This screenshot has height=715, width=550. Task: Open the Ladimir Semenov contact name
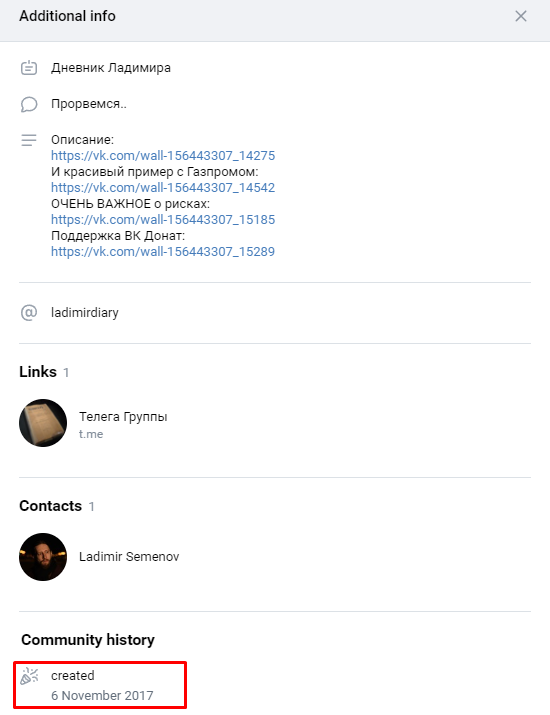pos(129,556)
